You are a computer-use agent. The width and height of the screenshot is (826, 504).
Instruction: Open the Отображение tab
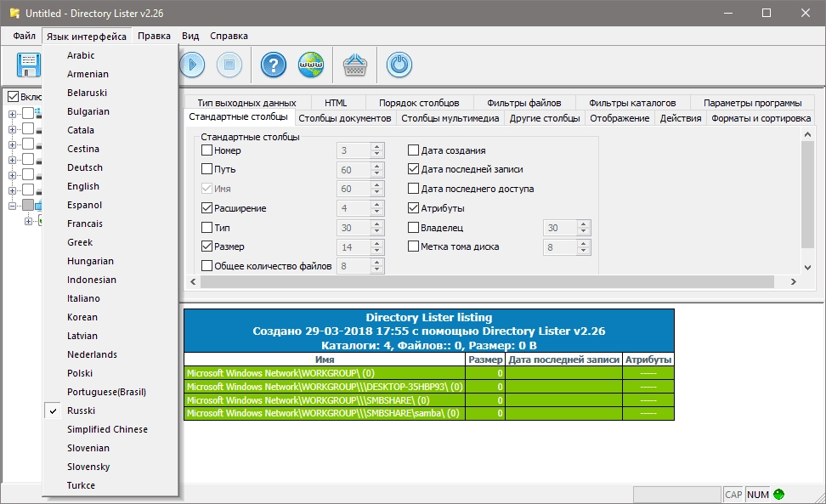[x=619, y=118]
